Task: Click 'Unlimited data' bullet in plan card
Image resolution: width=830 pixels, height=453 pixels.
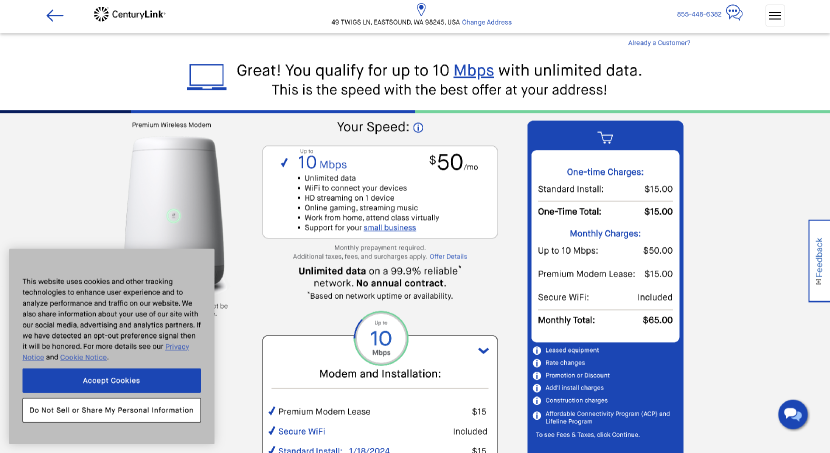Action: (330, 178)
